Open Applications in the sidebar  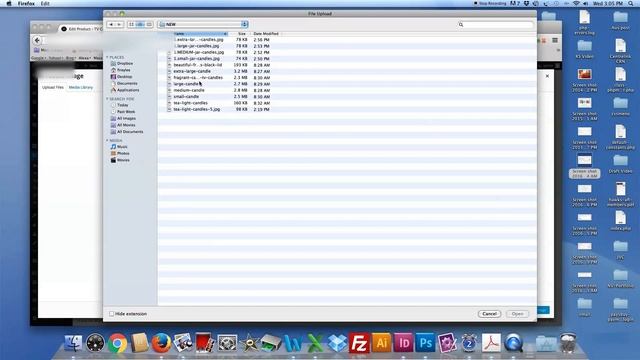125,90
